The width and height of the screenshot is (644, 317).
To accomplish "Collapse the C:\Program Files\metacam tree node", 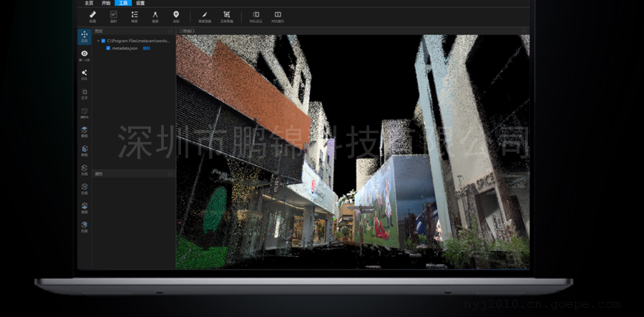I will (98, 41).
